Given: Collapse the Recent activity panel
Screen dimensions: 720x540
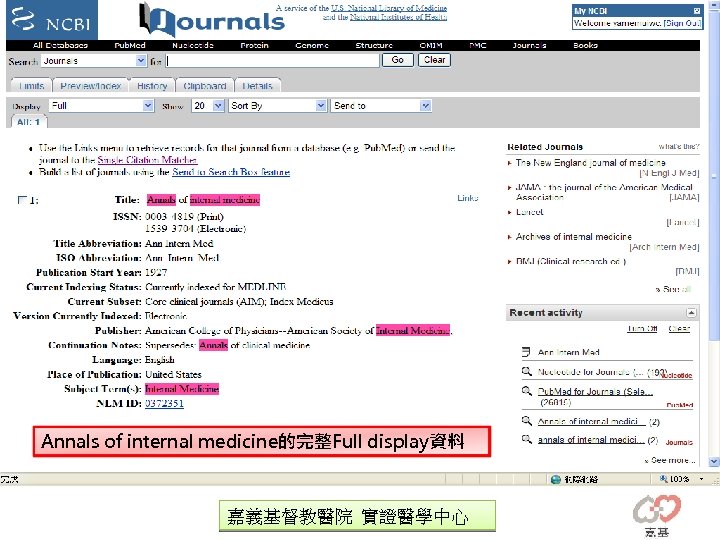Looking at the screenshot, I should click(x=691, y=313).
